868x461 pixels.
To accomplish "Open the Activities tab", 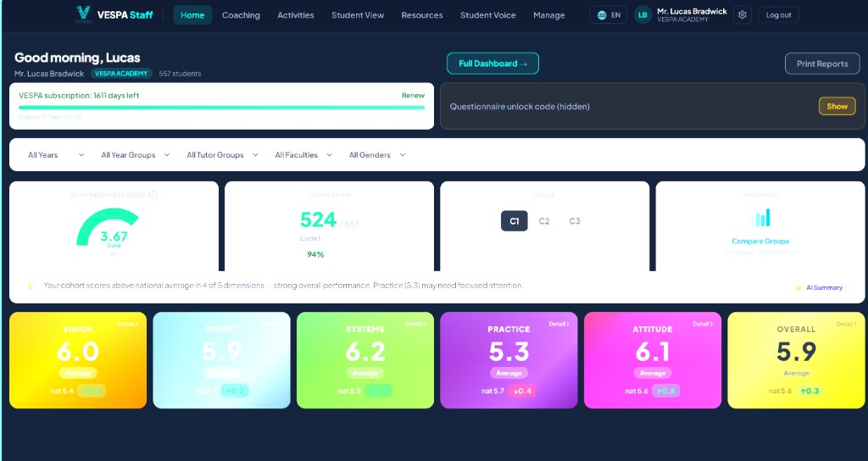I will coord(296,15).
